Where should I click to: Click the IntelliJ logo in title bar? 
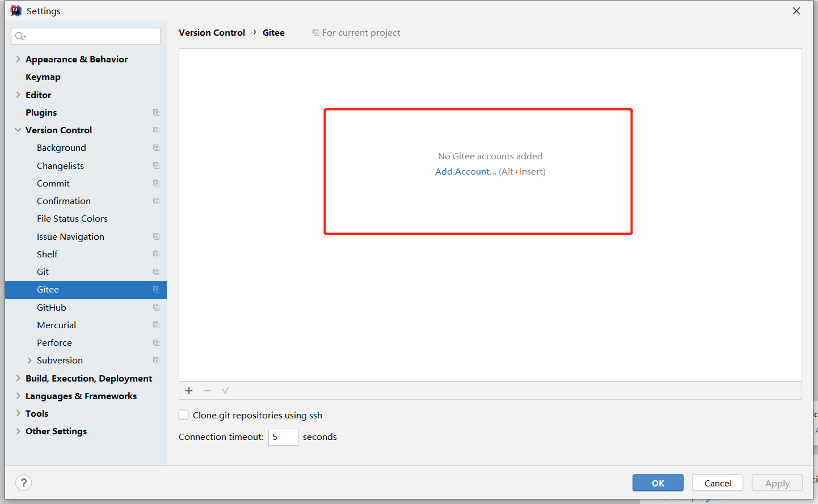16,11
